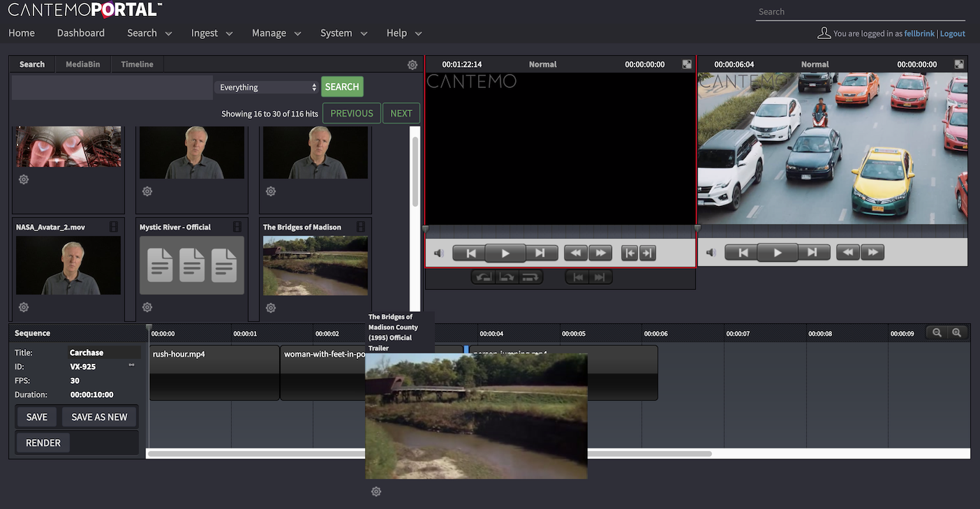Open gear menu under rocket engines thumbnail

pos(24,179)
